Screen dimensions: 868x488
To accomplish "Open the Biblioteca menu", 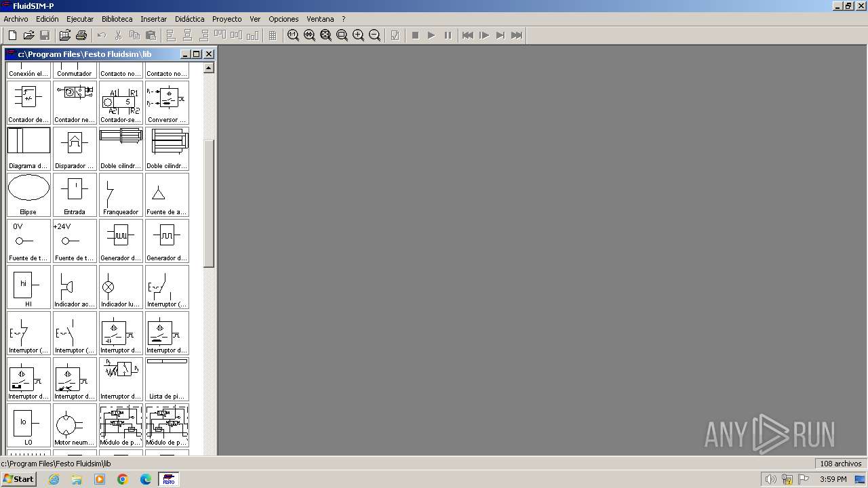I will click(x=117, y=19).
